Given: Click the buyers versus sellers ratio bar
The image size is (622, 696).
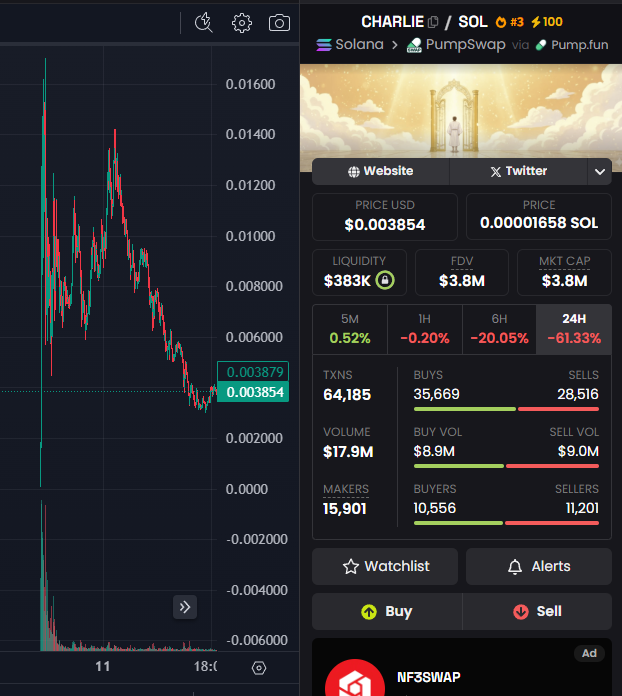Looking at the screenshot, I should [x=506, y=523].
